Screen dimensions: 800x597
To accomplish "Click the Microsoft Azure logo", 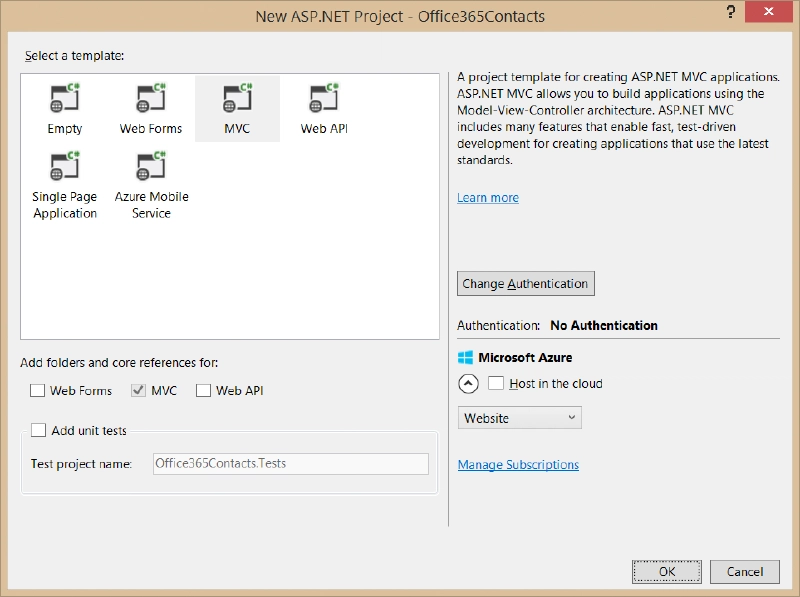I will coord(464,357).
